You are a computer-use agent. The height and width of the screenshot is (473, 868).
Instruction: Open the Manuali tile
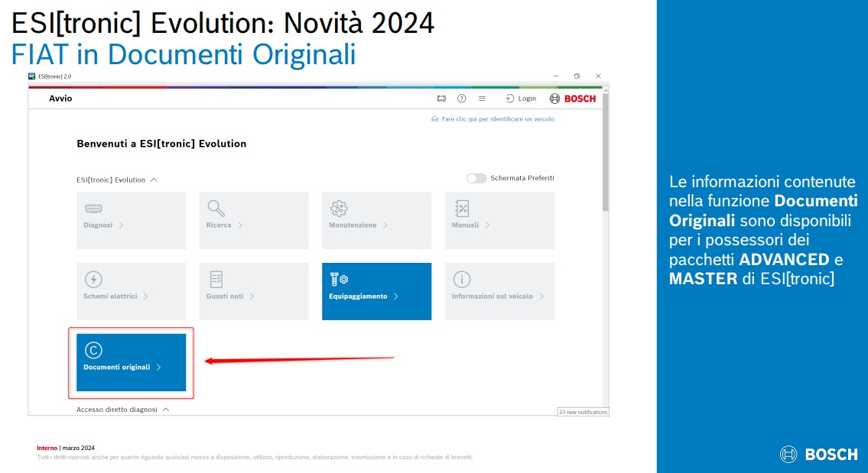click(x=499, y=220)
